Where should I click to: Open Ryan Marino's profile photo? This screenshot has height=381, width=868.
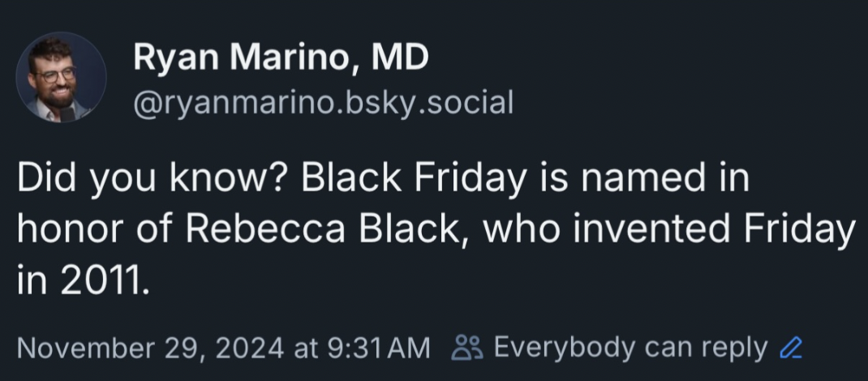tap(61, 77)
